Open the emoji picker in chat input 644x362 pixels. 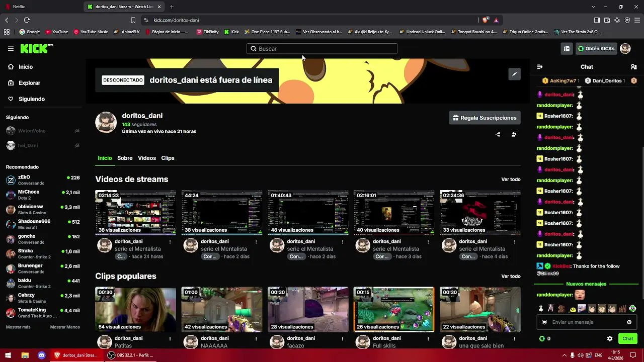(629, 322)
